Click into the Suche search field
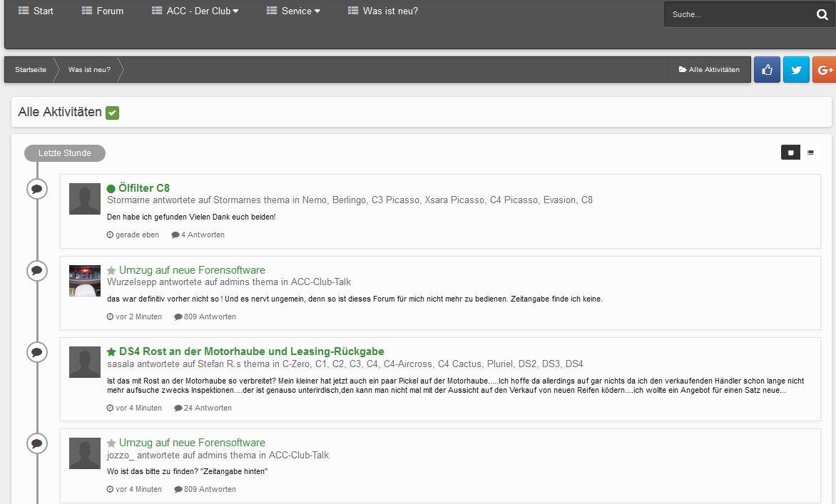 (738, 14)
